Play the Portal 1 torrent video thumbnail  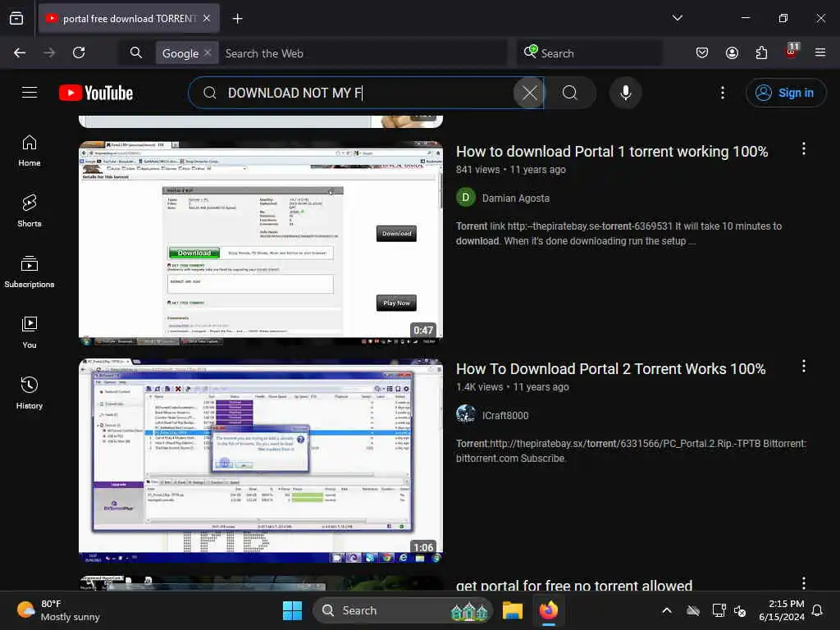(260, 243)
